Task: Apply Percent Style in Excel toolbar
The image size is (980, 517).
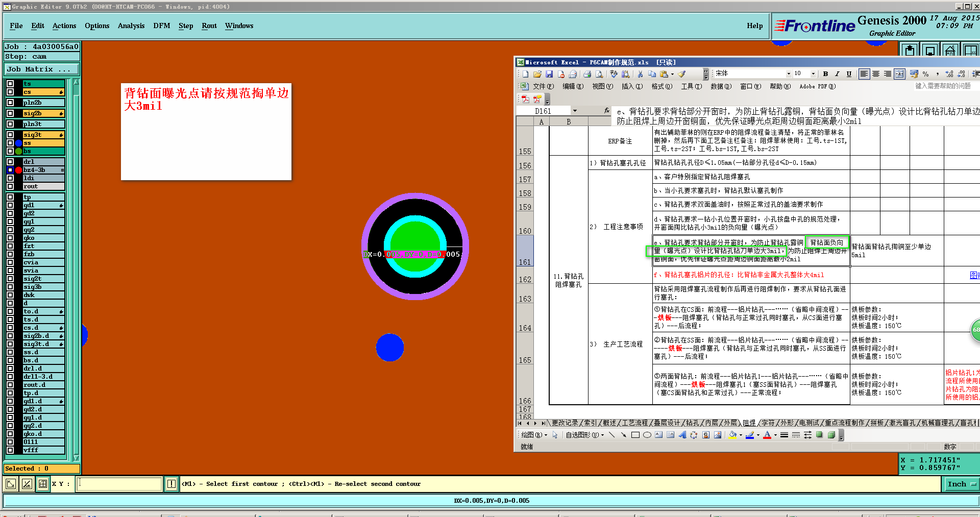Action: coord(925,74)
